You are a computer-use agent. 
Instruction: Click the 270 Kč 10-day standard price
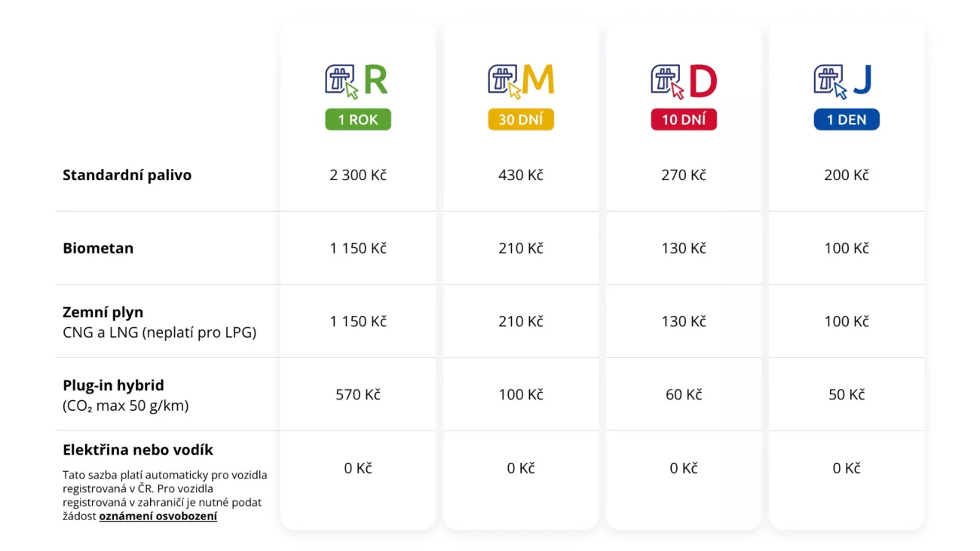[x=684, y=175]
